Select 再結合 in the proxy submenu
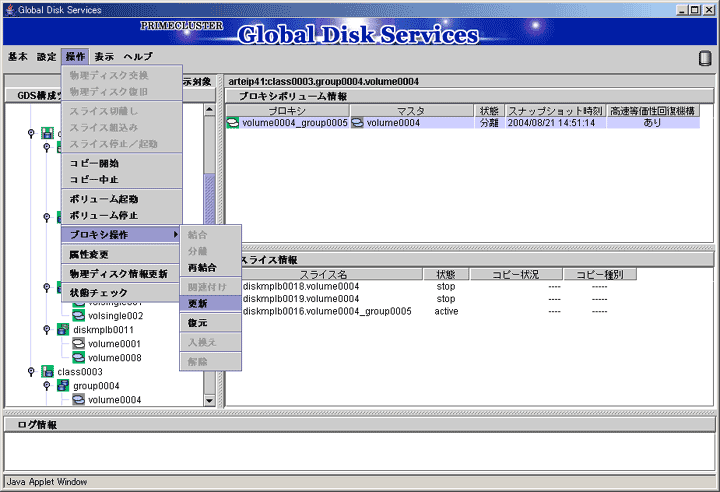The height and width of the screenshot is (492, 720). (210, 268)
